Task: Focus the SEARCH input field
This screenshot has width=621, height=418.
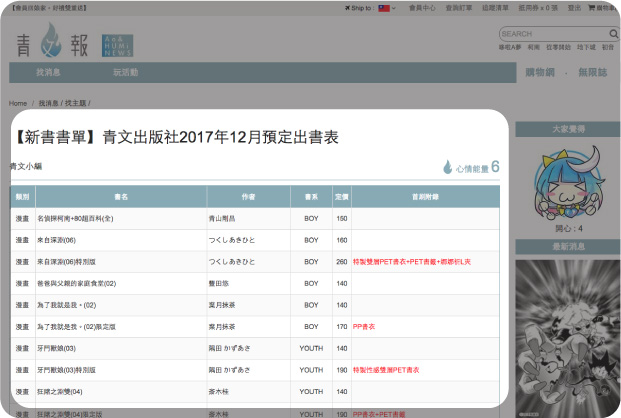Action: 554,34
